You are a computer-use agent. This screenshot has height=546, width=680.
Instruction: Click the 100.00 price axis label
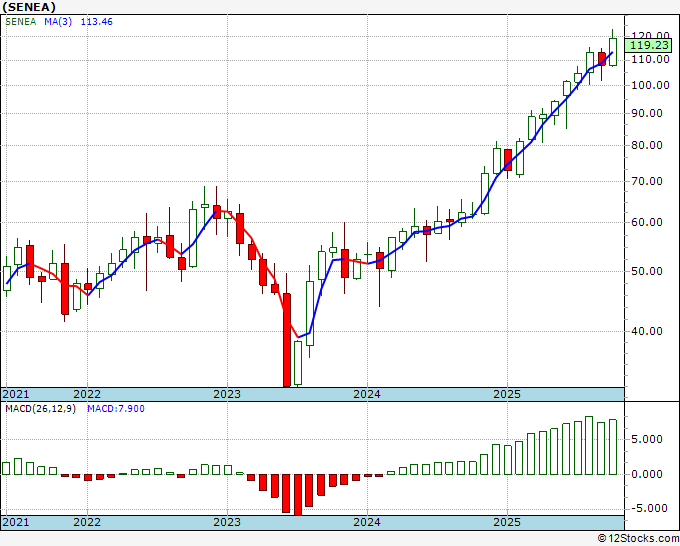651,85
